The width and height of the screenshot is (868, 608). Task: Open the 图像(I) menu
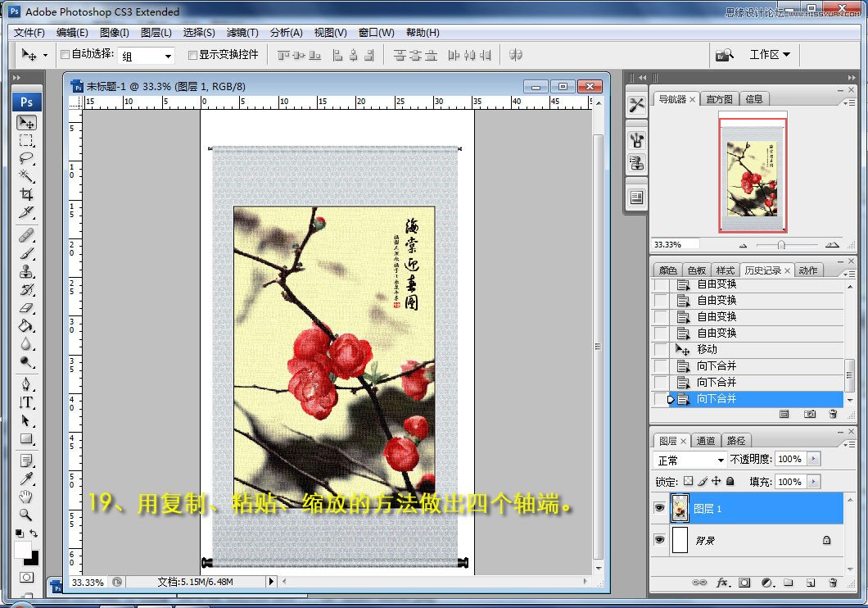(115, 33)
